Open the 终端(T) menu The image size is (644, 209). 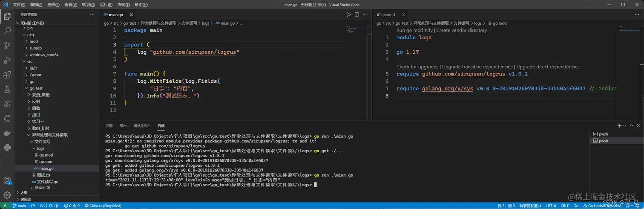tap(124, 5)
